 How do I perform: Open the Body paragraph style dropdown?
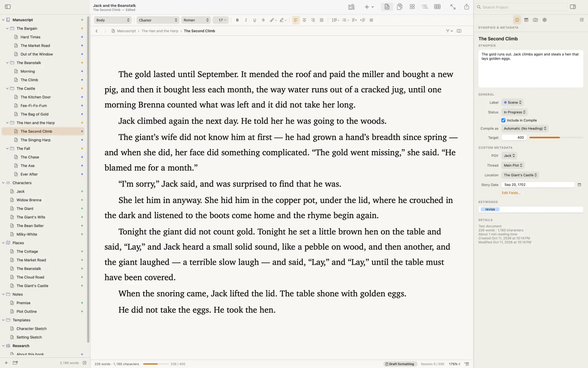tap(113, 20)
